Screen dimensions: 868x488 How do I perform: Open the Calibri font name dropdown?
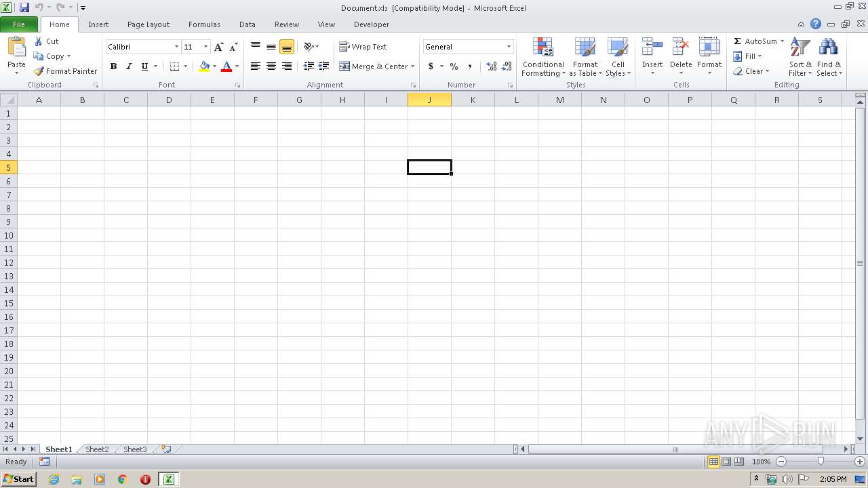176,47
